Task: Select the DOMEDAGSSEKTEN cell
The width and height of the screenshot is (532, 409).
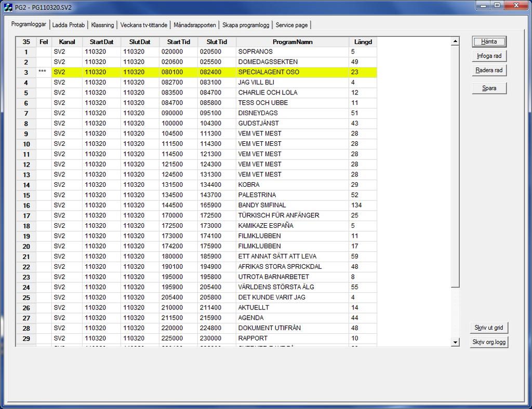Action: [x=292, y=62]
